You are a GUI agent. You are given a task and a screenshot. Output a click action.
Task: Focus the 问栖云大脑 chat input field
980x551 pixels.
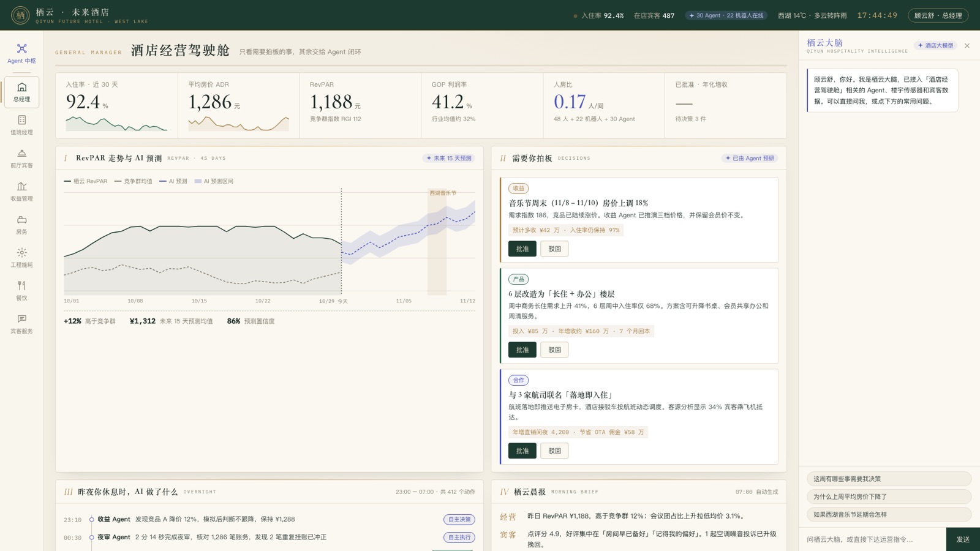point(872,539)
